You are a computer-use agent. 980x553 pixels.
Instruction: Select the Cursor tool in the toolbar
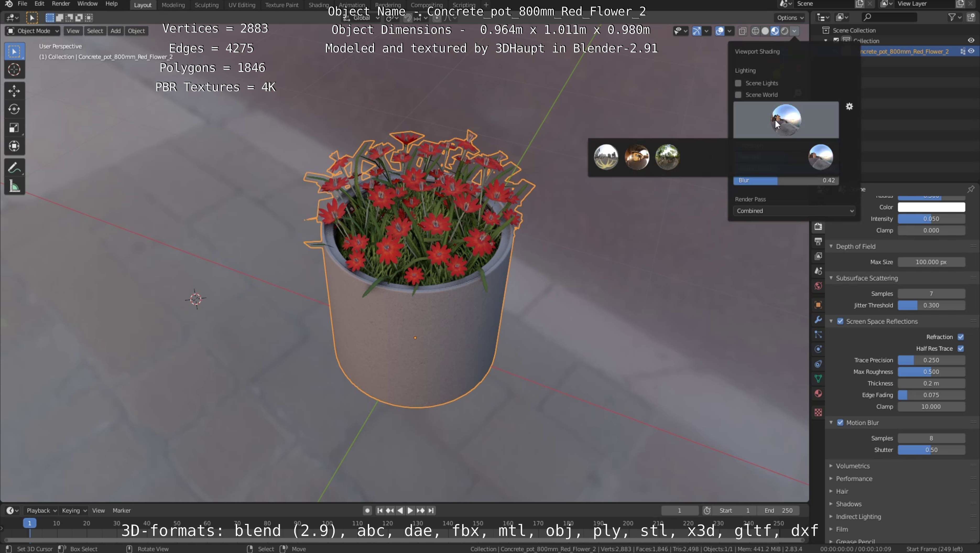(14, 70)
